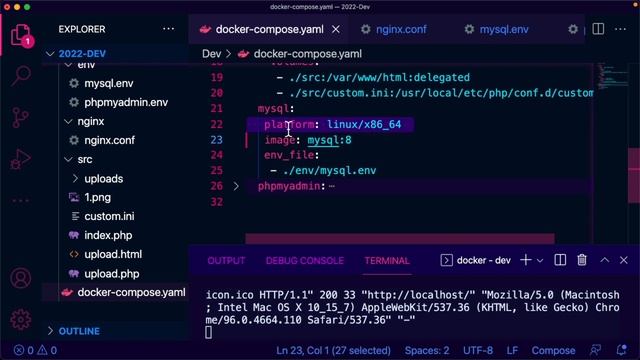Click the gear icon of nginx.conf tab
The image size is (640, 360).
[x=366, y=29]
